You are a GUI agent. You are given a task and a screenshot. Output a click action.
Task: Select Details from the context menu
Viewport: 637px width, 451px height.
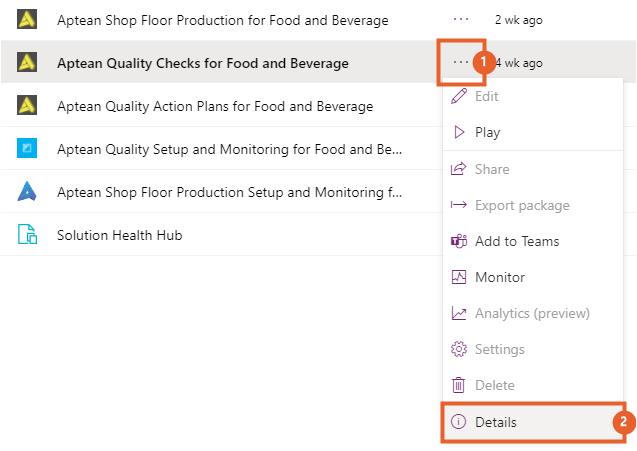pos(496,422)
